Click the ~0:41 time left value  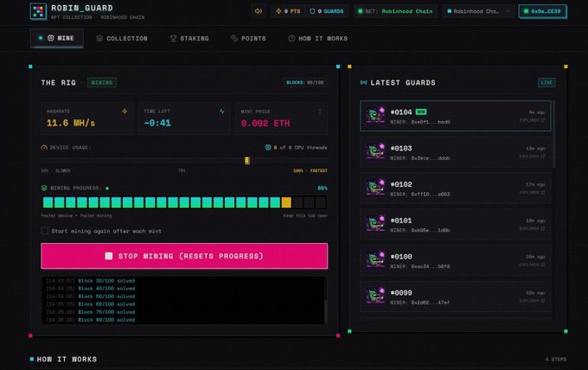157,123
